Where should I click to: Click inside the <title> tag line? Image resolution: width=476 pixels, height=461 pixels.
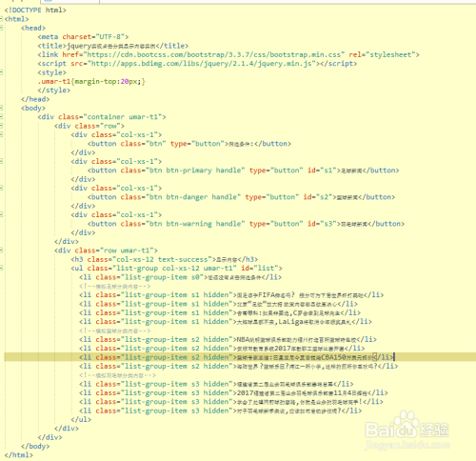tap(113, 46)
